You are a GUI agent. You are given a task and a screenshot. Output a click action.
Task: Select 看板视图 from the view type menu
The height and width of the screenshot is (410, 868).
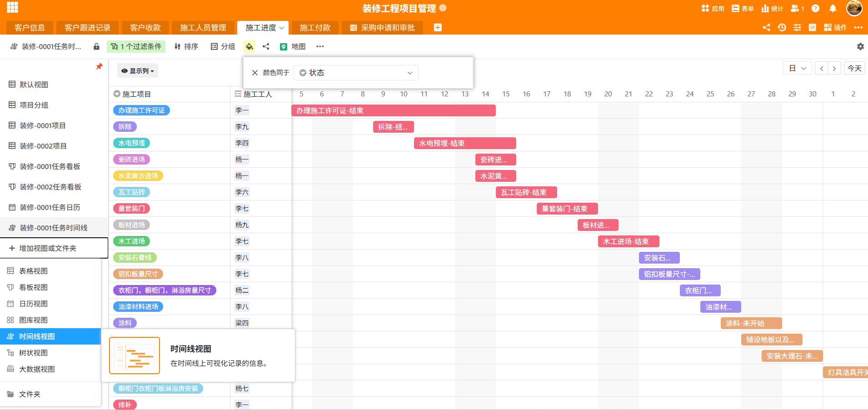click(x=33, y=287)
